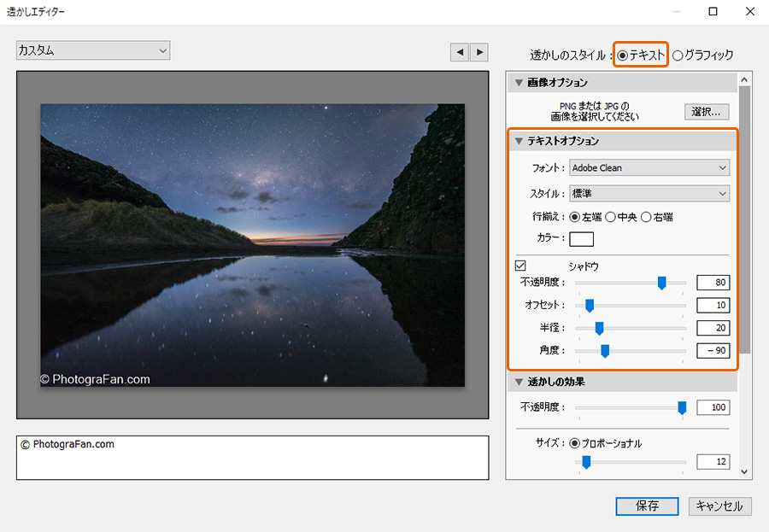This screenshot has width=769, height=532.
Task: Adjust the 半径 slider
Action: point(599,328)
